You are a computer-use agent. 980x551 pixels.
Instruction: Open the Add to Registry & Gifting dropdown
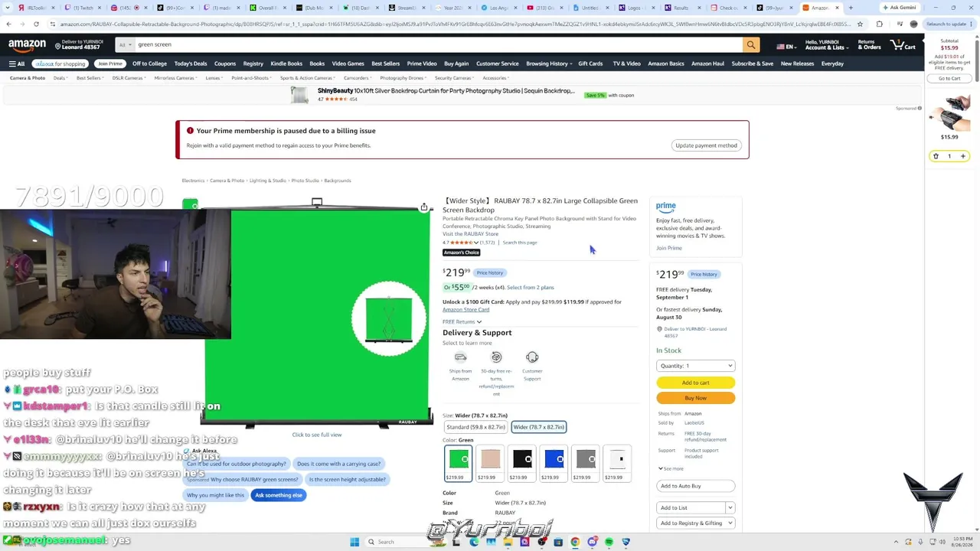tap(696, 523)
